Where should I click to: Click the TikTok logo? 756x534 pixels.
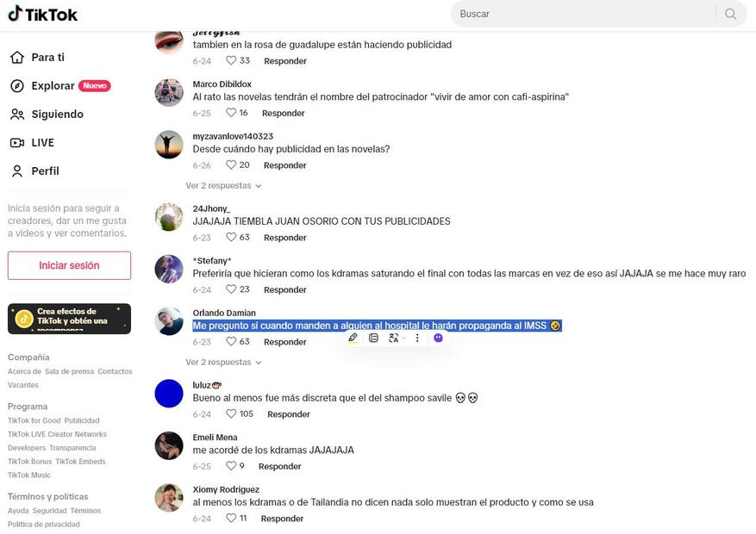42,14
